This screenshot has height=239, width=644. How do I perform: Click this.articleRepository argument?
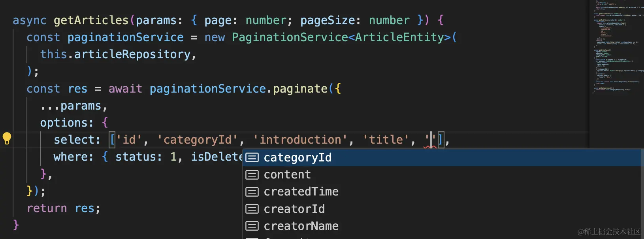[x=115, y=54]
